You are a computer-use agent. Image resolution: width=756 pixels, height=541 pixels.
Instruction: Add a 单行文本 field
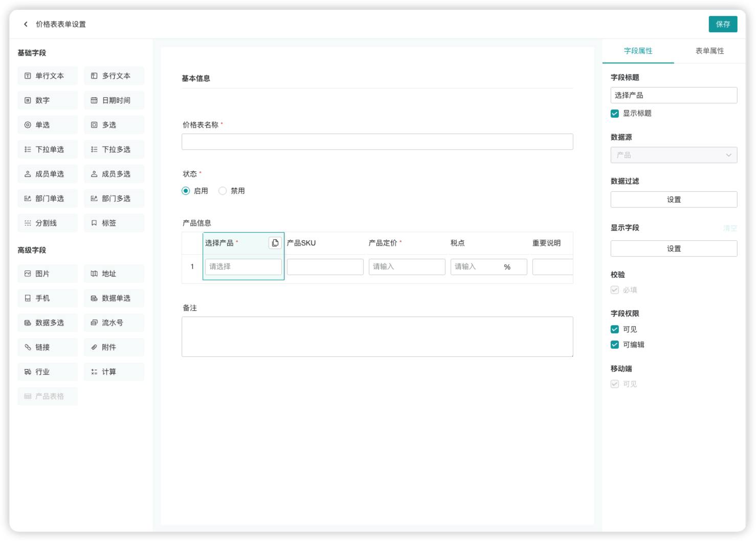tap(48, 76)
